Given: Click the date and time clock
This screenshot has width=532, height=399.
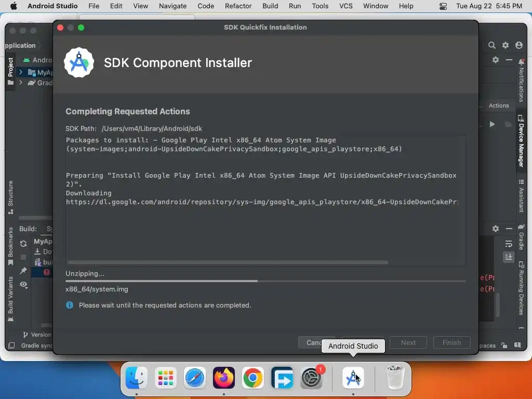Looking at the screenshot, I should coord(489,6).
